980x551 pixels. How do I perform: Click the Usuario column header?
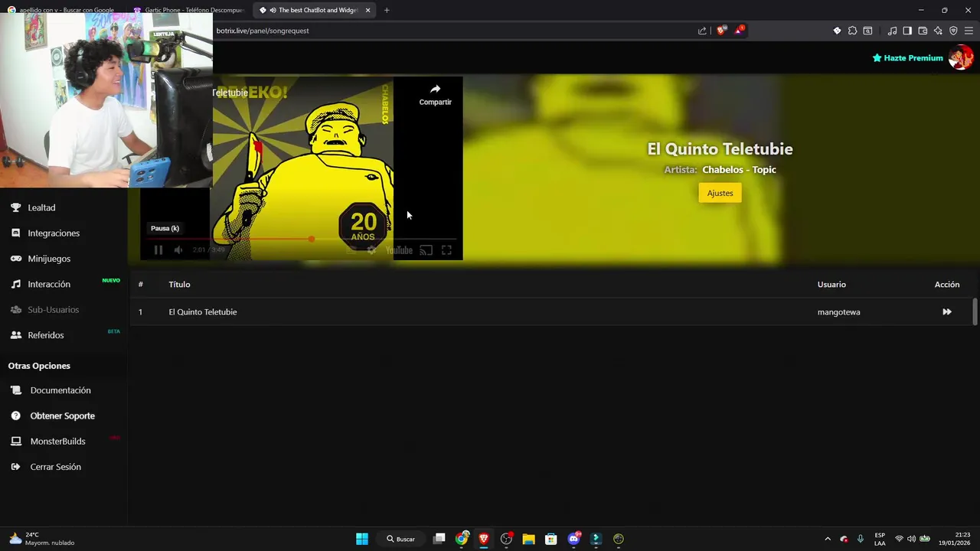pos(831,284)
